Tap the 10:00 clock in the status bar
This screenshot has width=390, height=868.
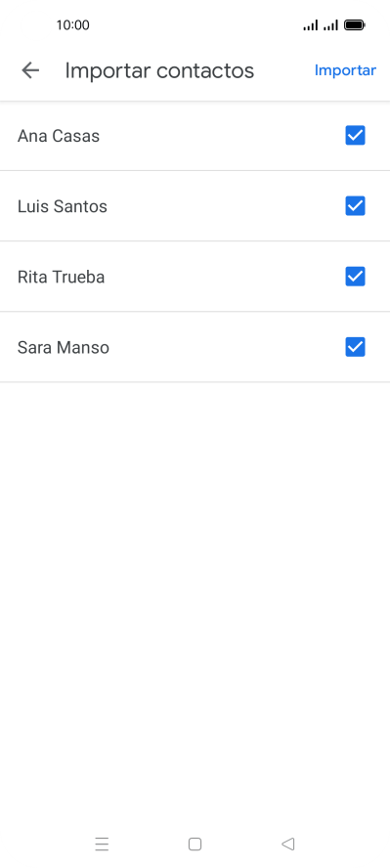(x=72, y=24)
